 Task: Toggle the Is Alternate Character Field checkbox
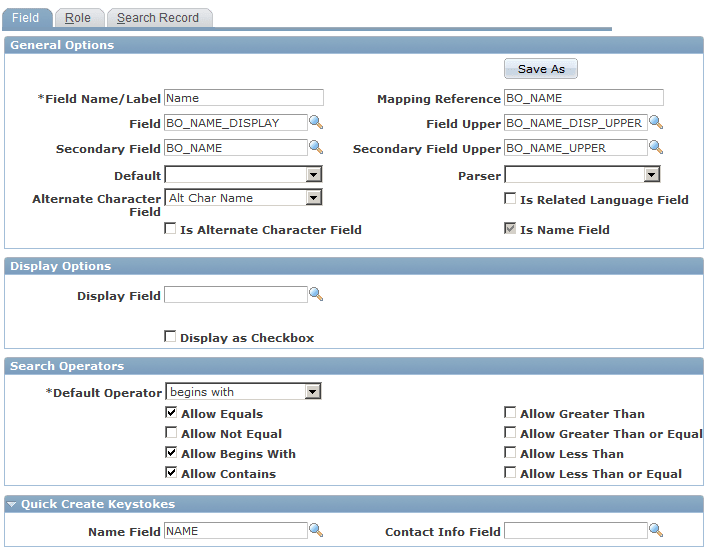pos(170,228)
